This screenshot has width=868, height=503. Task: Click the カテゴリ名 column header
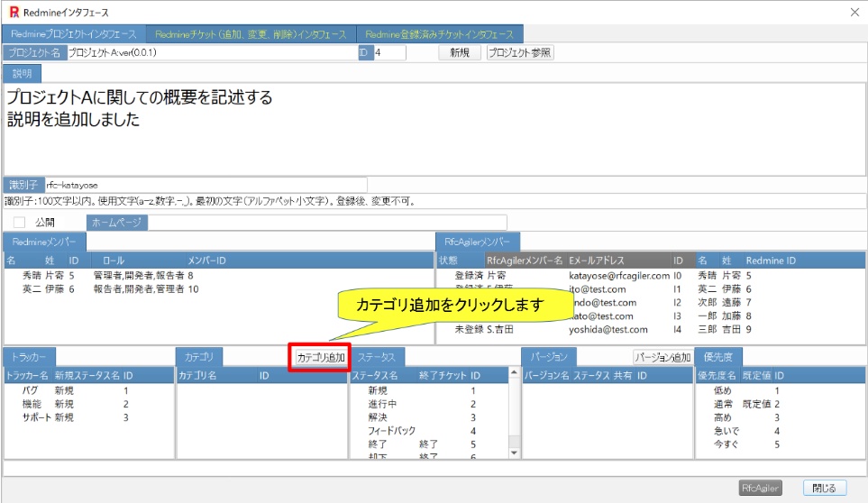tap(197, 375)
